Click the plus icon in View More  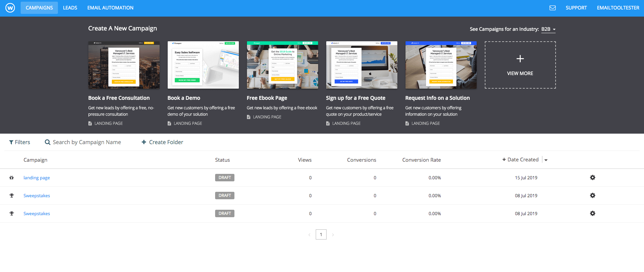520,59
